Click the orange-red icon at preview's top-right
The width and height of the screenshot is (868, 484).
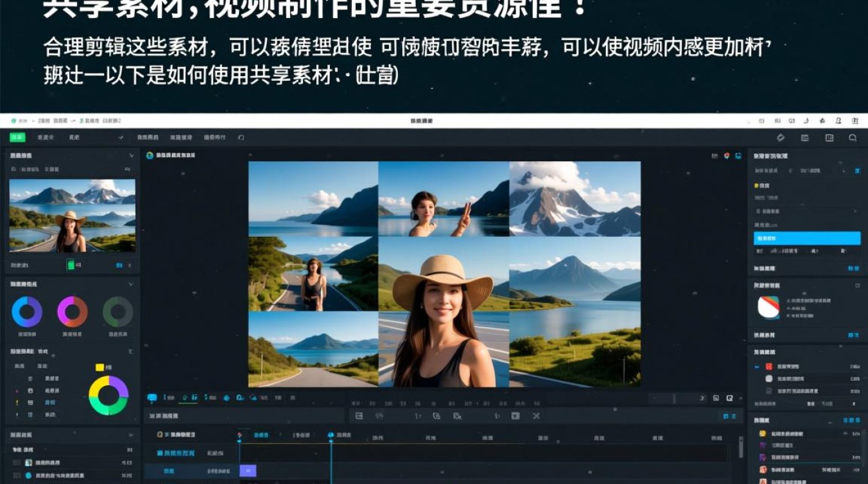click(x=727, y=156)
